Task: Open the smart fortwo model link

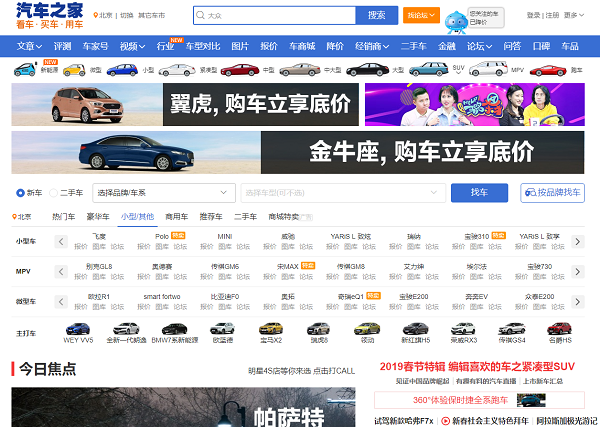Action: click(x=162, y=297)
